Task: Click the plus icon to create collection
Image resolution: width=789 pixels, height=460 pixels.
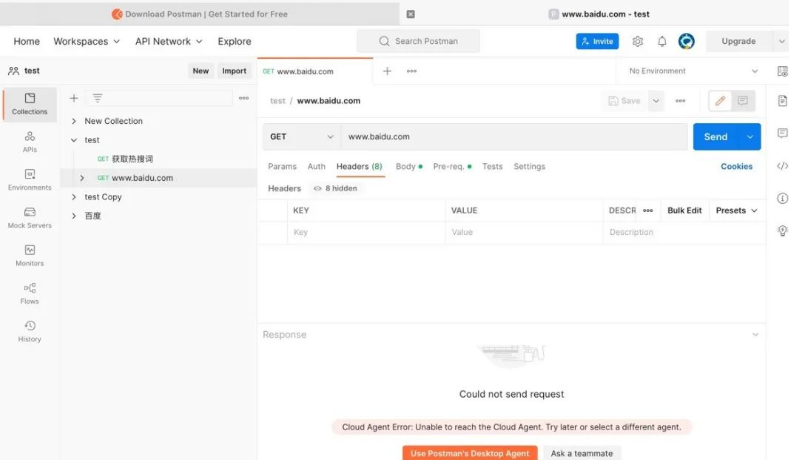Action: [x=73, y=98]
